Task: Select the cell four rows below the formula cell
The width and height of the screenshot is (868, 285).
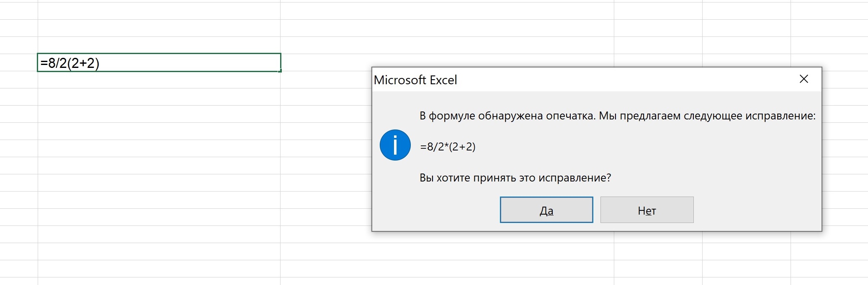Action: pyautogui.click(x=159, y=131)
